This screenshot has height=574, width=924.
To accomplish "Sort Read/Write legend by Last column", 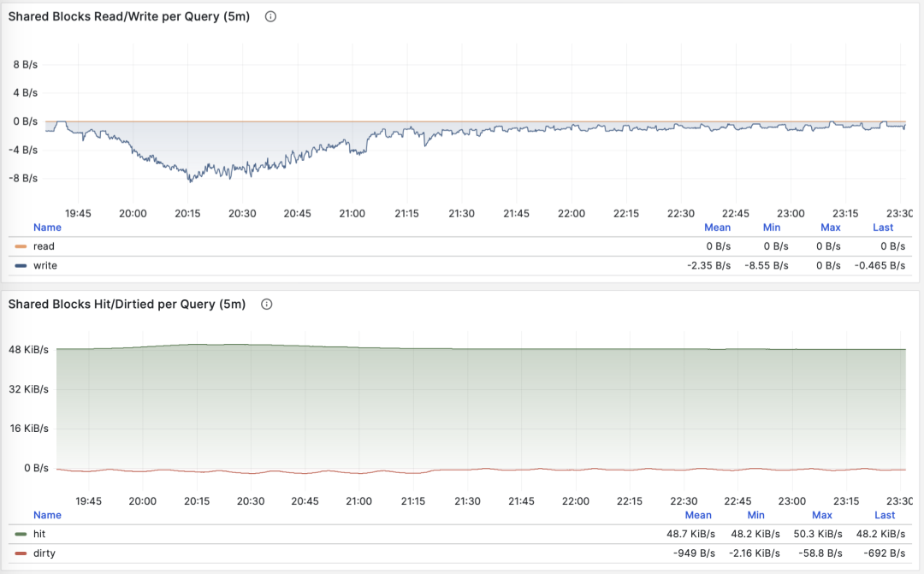I will [x=883, y=228].
